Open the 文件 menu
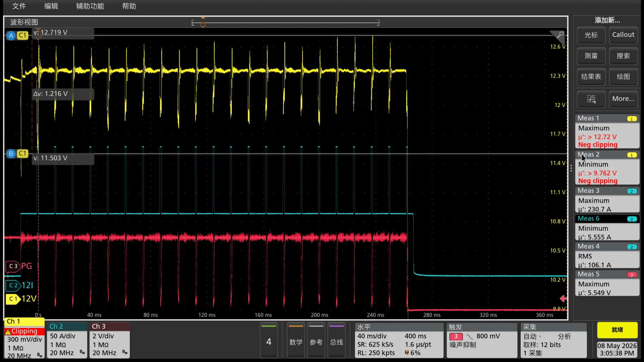This screenshot has width=644, height=362. (19, 6)
